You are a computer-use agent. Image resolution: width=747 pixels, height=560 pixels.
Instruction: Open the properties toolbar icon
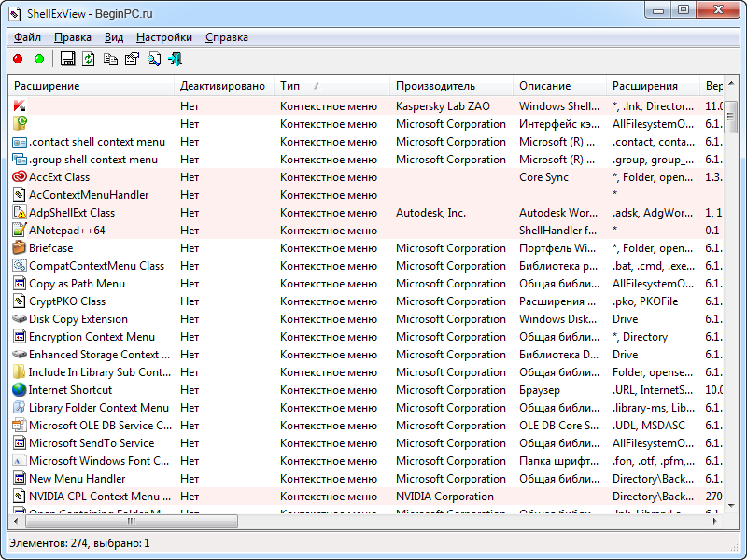[132, 59]
